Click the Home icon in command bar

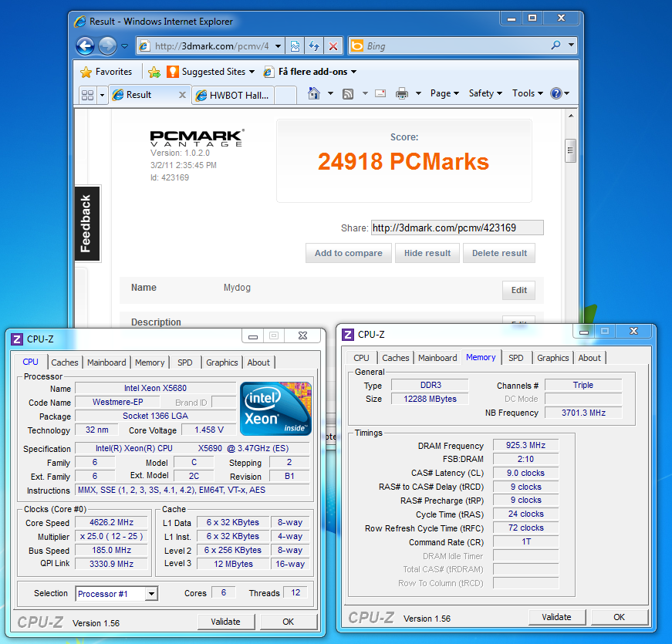[314, 93]
